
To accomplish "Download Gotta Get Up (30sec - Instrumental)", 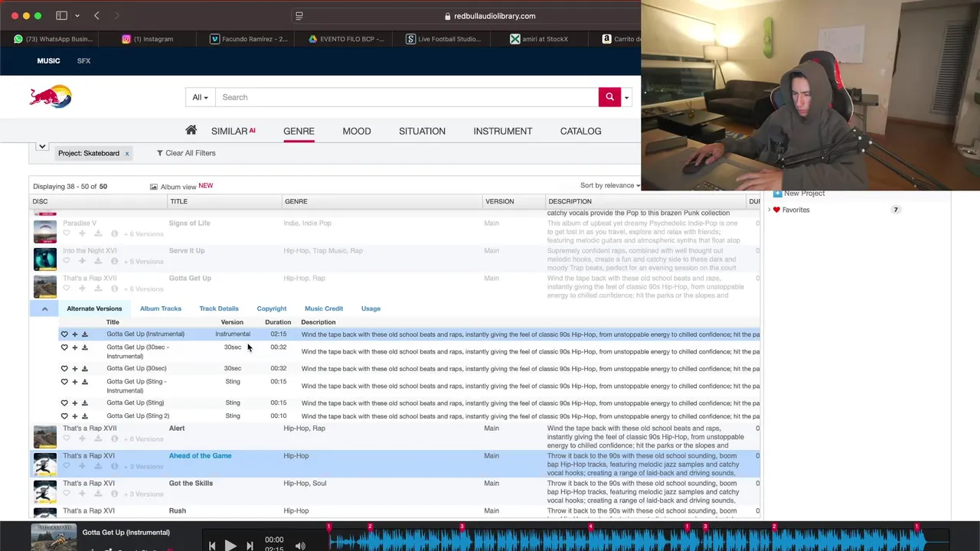I will coord(85,347).
